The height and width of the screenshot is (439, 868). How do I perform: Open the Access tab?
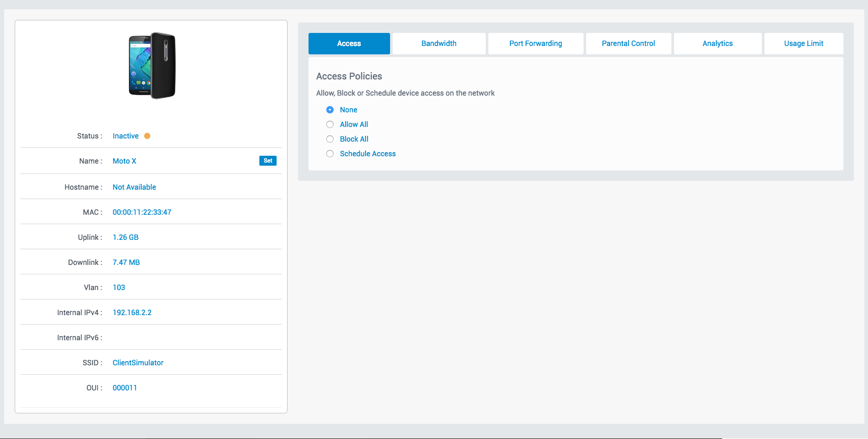[349, 43]
